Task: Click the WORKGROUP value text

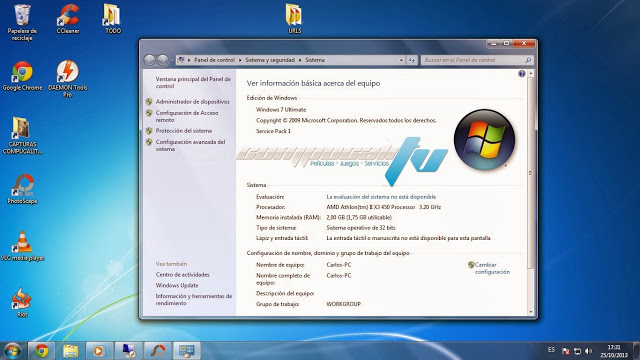Action: [343, 304]
